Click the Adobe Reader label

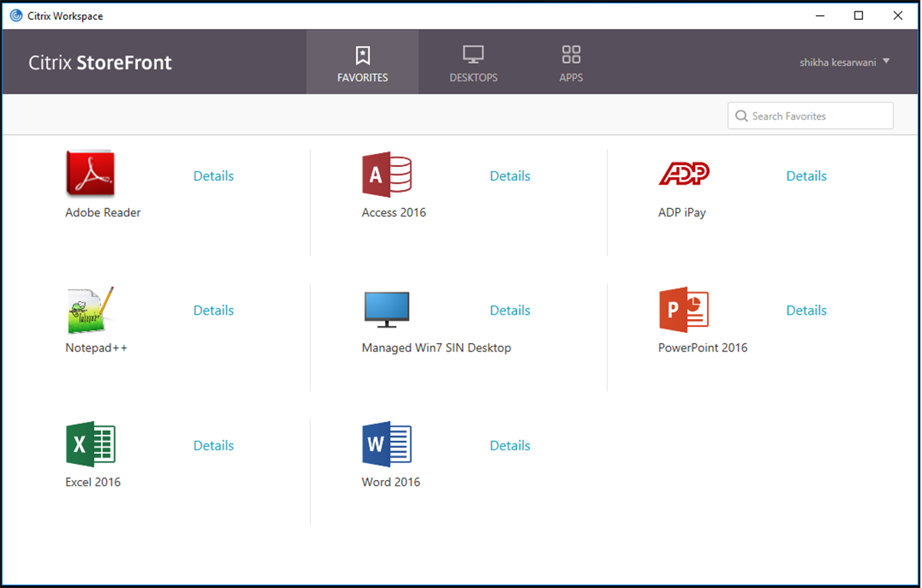[x=103, y=212]
